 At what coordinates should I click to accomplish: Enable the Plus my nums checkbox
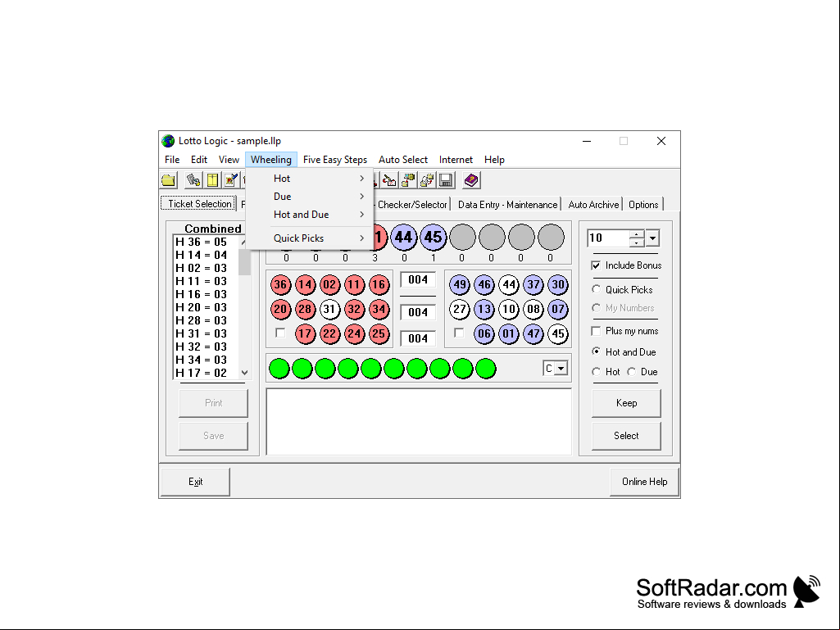596,331
